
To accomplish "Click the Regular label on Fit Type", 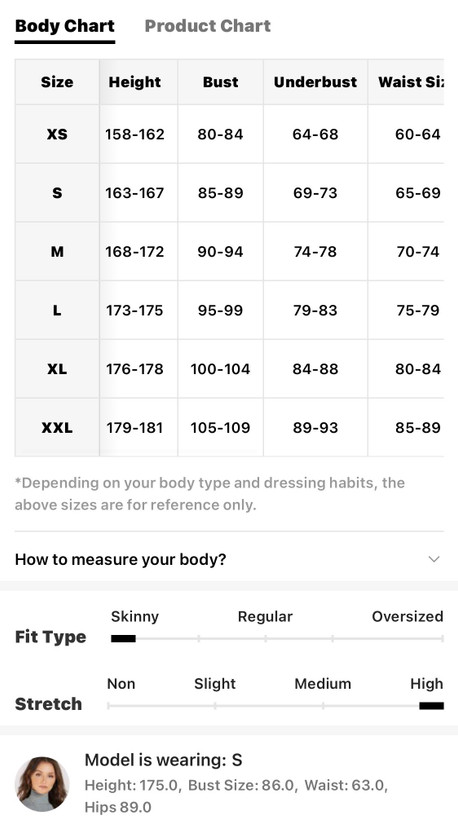I will (265, 617).
